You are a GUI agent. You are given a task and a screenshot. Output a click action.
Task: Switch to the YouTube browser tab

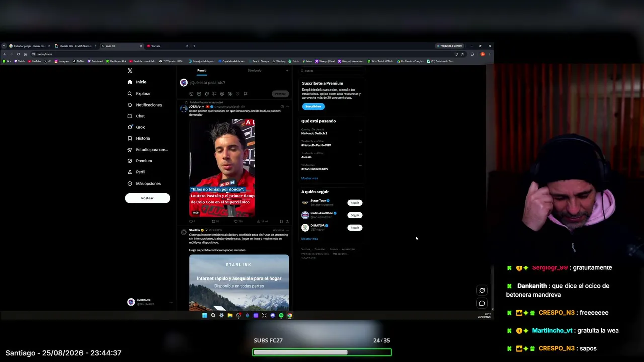(x=168, y=46)
